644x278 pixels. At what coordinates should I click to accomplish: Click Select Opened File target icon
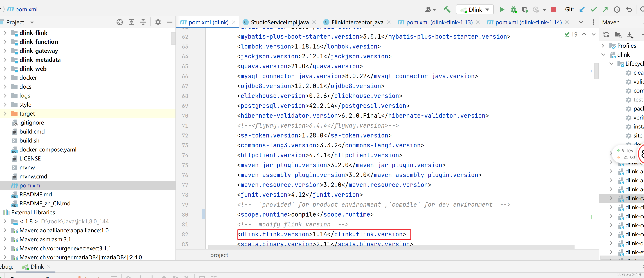click(120, 22)
